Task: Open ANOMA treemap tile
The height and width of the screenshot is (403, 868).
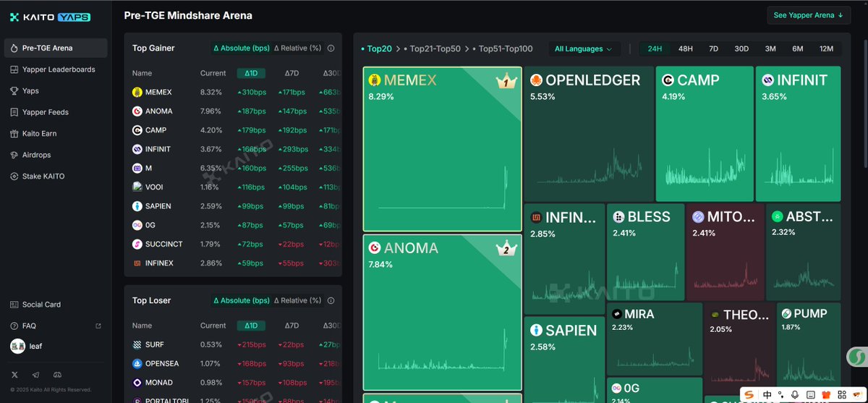Action: tap(442, 313)
